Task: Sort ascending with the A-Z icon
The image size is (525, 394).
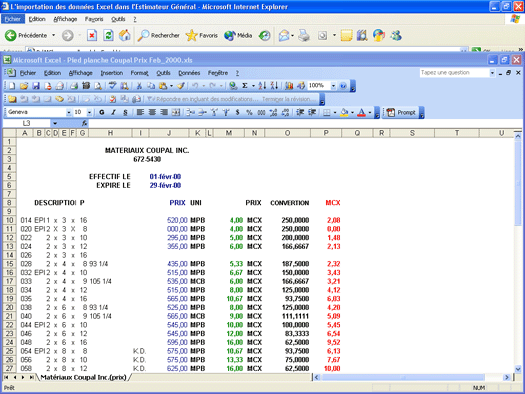Action: [262, 86]
